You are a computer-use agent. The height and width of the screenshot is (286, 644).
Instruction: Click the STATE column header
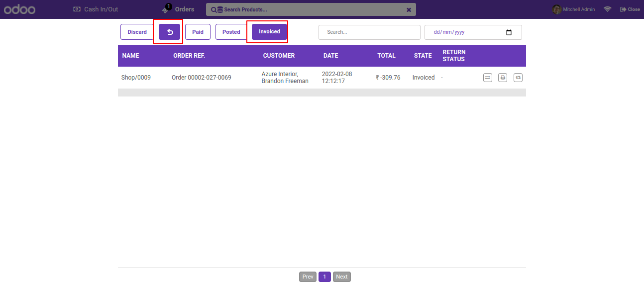tap(423, 56)
